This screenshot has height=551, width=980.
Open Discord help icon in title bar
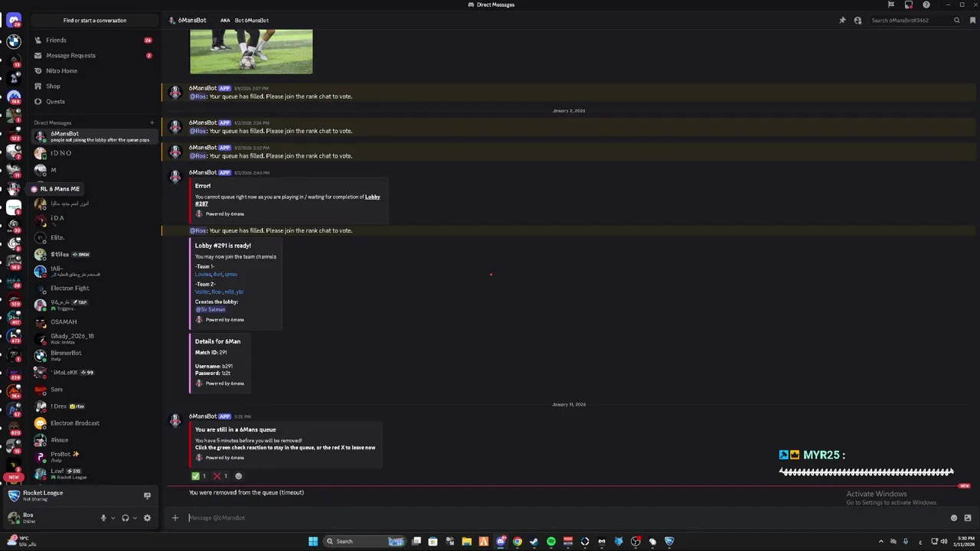[x=926, y=5]
